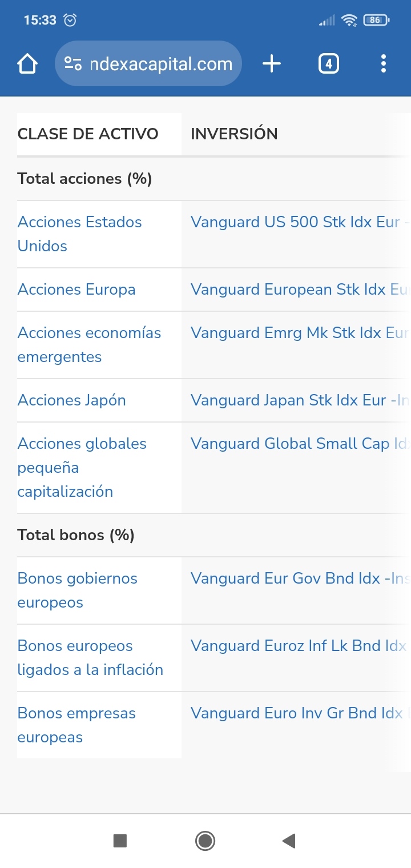Image resolution: width=411 pixels, height=868 pixels.
Task: Open Vanguard Eur Gov Bnd Idx link
Action: [297, 578]
